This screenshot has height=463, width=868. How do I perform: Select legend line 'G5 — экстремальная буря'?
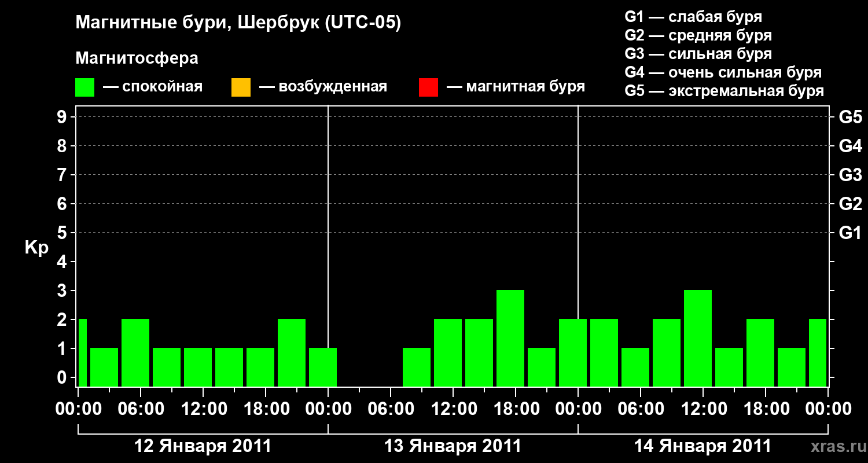pyautogui.click(x=724, y=91)
